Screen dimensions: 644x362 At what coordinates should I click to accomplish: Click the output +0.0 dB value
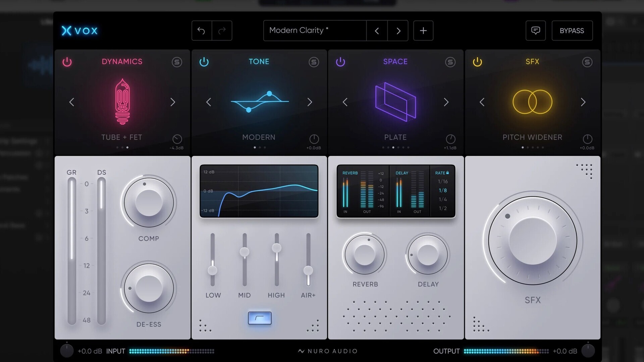(565, 351)
